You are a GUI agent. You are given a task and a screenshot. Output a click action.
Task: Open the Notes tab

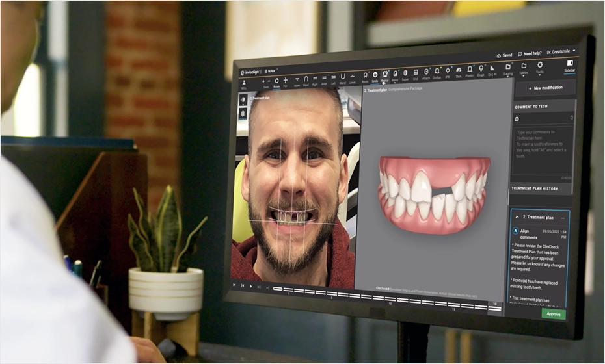tap(272, 71)
